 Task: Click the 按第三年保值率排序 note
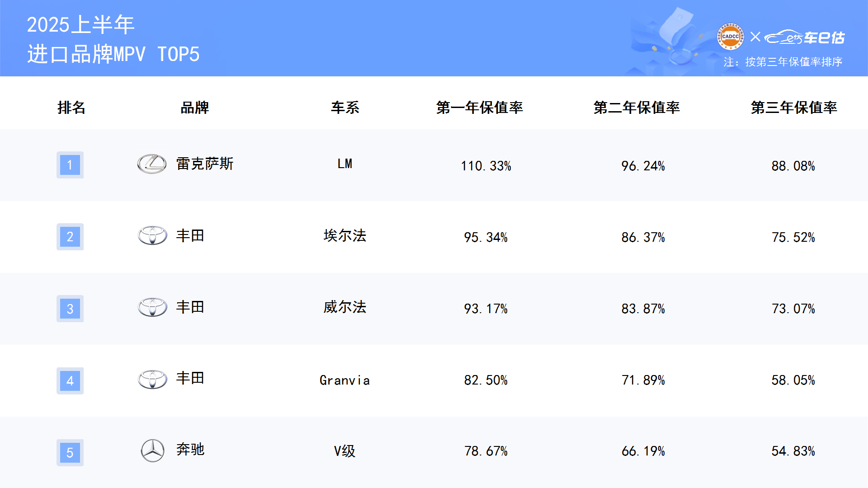point(794,62)
